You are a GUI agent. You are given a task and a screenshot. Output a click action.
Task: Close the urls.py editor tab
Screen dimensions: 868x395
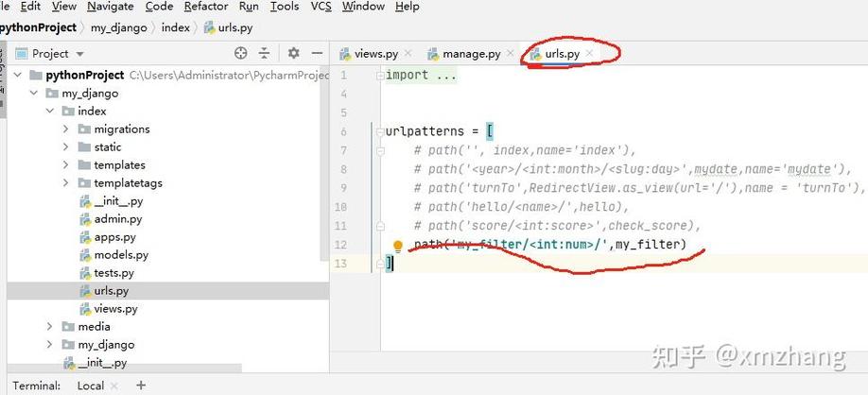[589, 54]
